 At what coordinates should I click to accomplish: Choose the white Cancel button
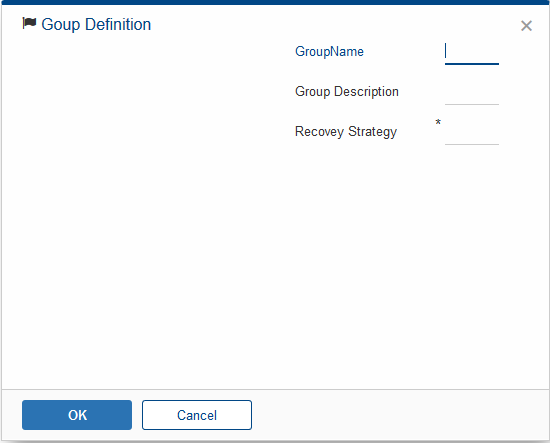click(x=197, y=415)
